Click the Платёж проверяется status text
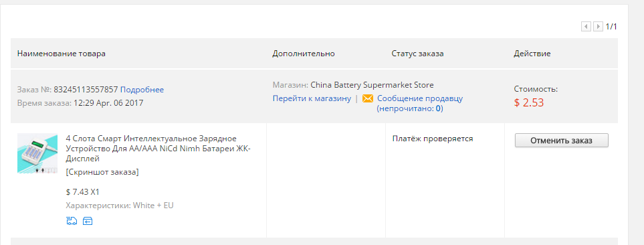Screen dimensions: 644x245 pyautogui.click(x=433, y=139)
